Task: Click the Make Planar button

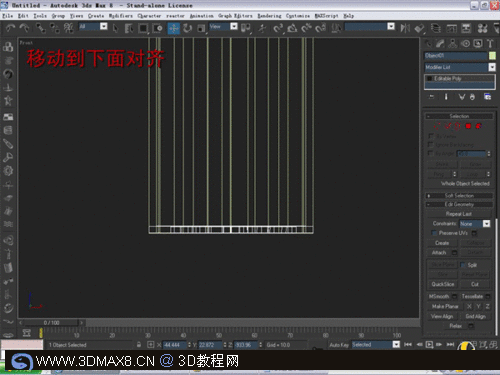Action: pyautogui.click(x=445, y=306)
